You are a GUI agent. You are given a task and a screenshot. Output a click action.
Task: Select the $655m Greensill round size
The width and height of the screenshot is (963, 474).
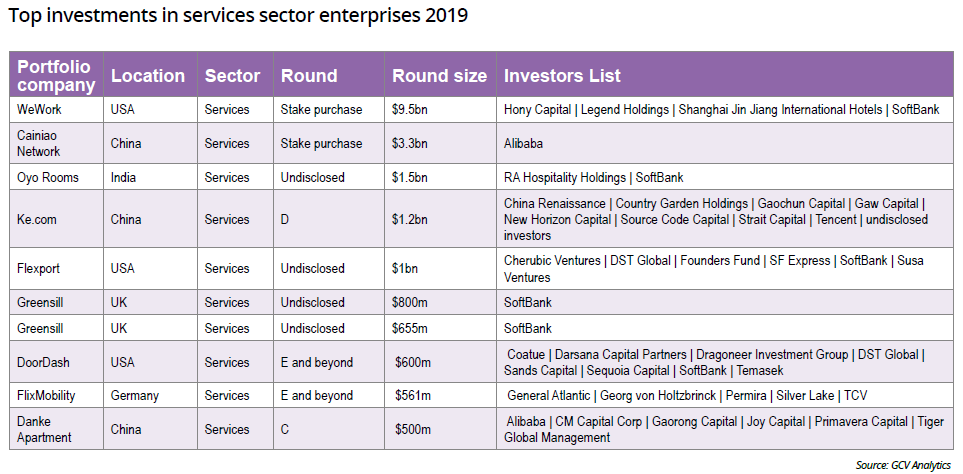[x=410, y=328]
